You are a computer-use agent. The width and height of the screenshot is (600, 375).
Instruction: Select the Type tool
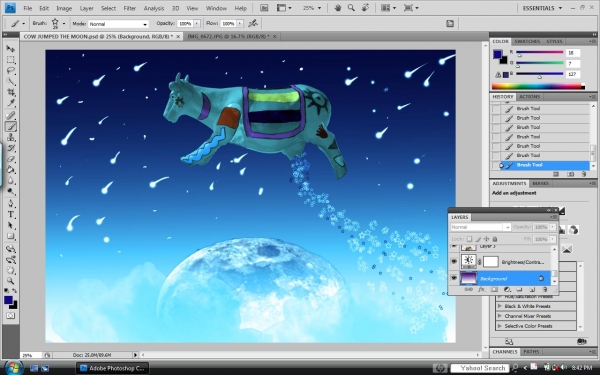11,214
